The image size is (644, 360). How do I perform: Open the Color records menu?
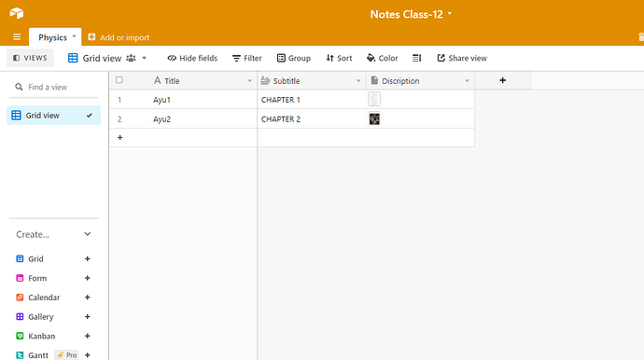382,58
